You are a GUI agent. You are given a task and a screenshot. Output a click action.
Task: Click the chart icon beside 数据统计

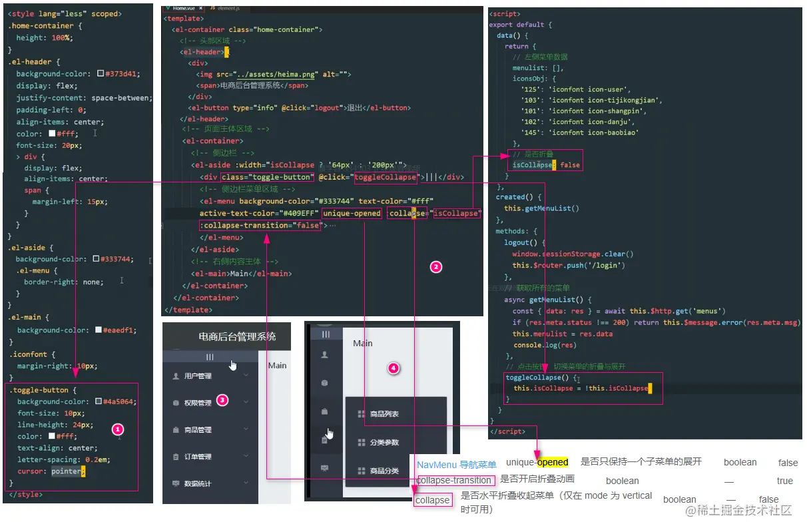pyautogui.click(x=176, y=483)
